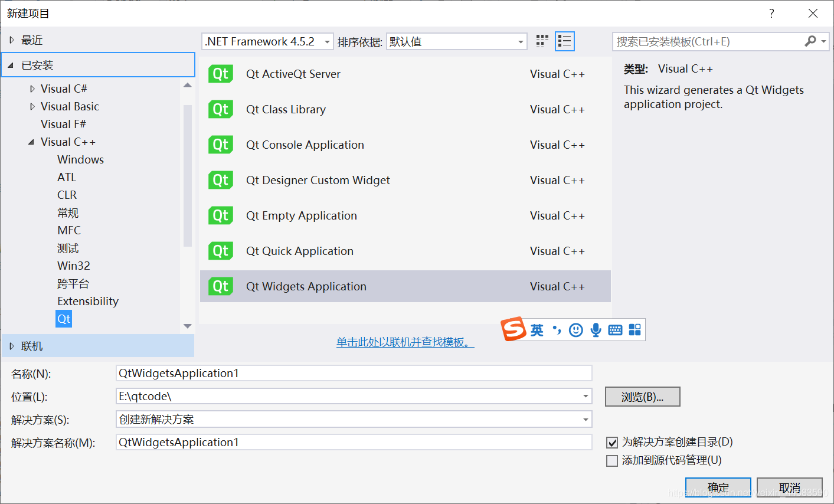Viewport: 834px width, 504px height.
Task: Click the project name input field
Action: pyautogui.click(x=354, y=373)
